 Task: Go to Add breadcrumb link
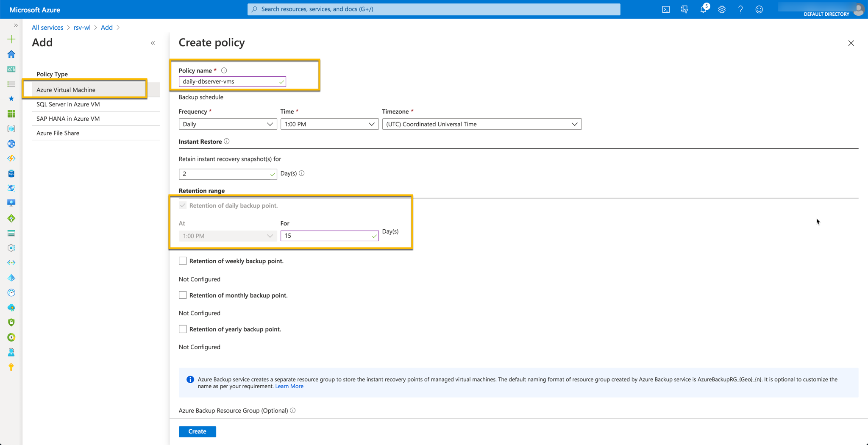[x=106, y=27]
